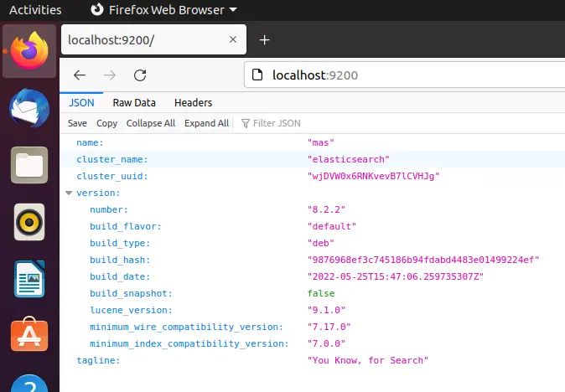Image resolution: width=565 pixels, height=392 pixels.
Task: Click the false build_snapshot value
Action: click(x=321, y=293)
